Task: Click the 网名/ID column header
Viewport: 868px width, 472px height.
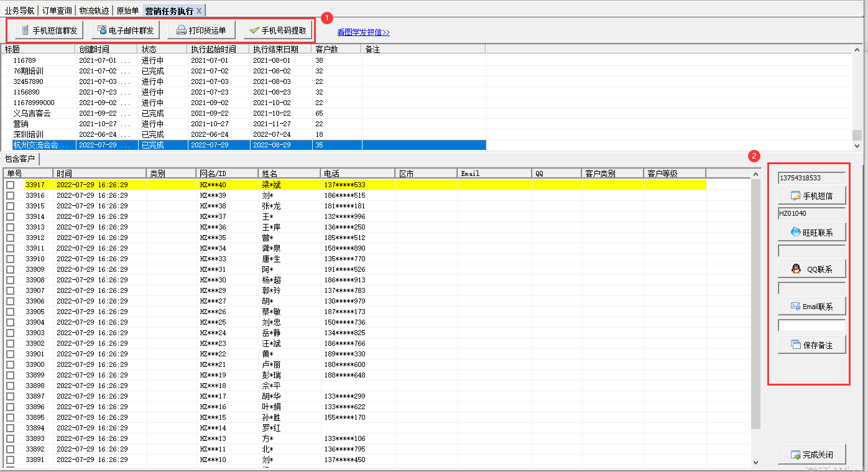Action: click(x=228, y=174)
